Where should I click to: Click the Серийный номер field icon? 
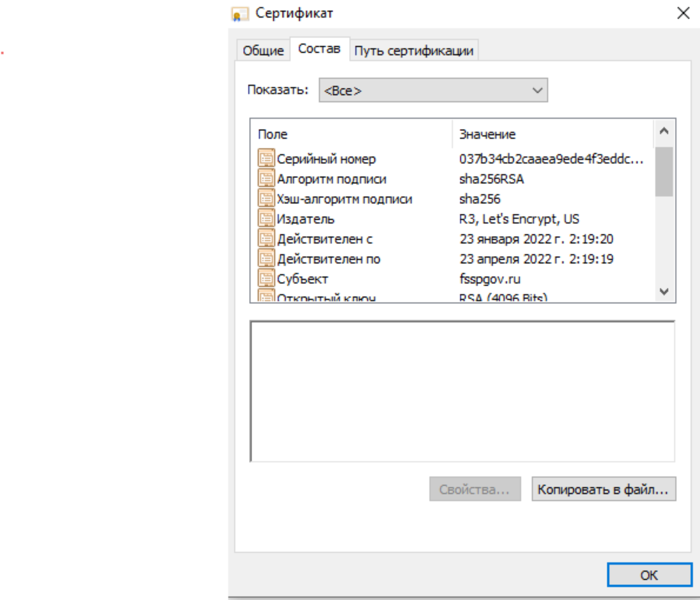pyautogui.click(x=266, y=158)
